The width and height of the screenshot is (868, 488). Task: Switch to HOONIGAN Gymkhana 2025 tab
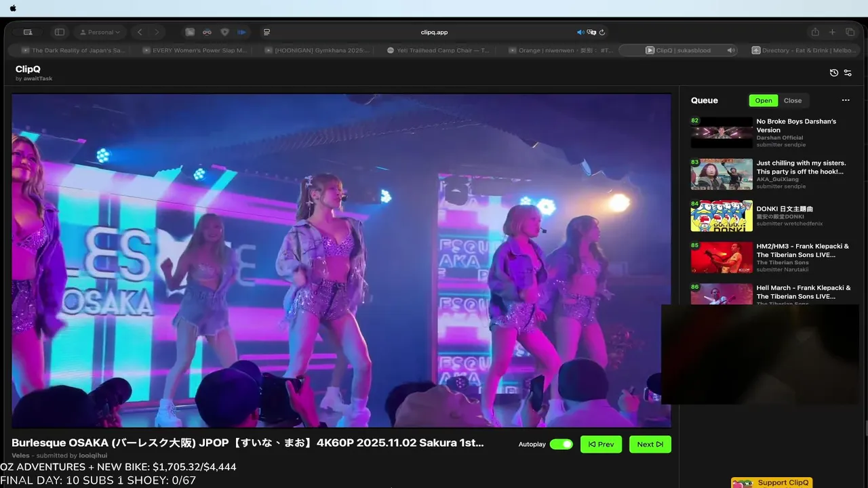coord(317,50)
